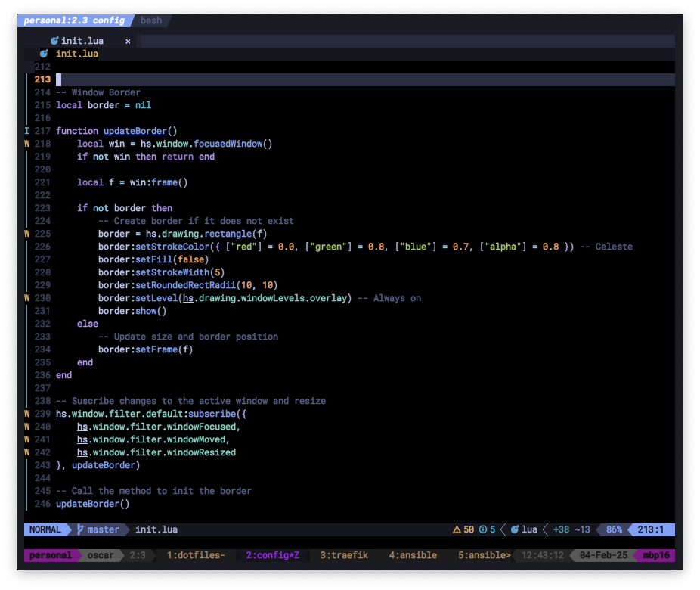Click the 'Always on' comment on line 230
Screen dimensions: 700x590
point(390,298)
